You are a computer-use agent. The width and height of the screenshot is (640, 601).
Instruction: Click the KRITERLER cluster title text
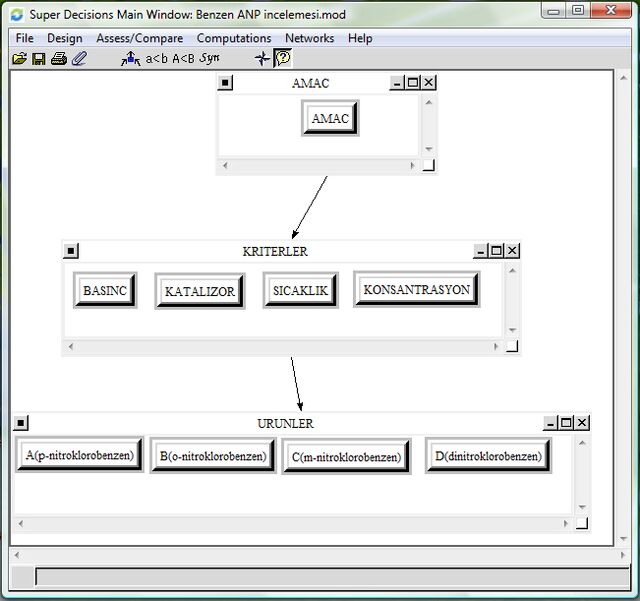(x=275, y=252)
